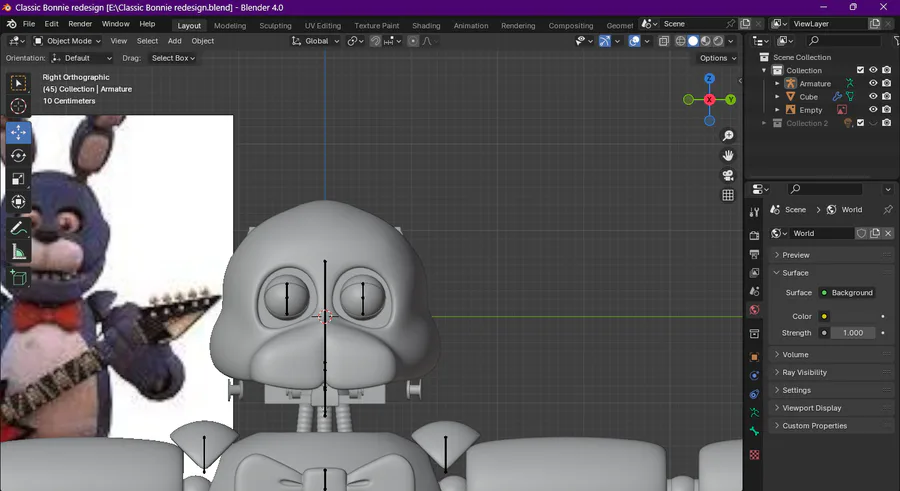This screenshot has width=900, height=491.
Task: Toggle viewport gizmo display
Action: click(x=604, y=41)
